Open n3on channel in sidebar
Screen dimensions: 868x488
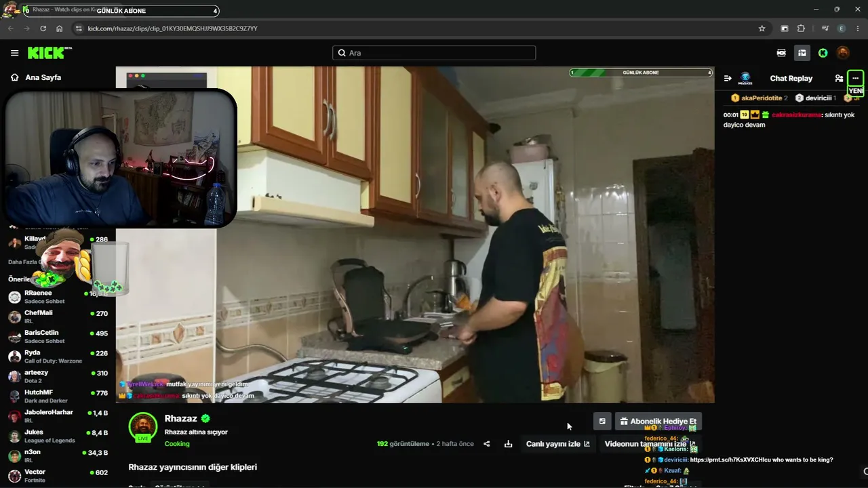click(58, 456)
